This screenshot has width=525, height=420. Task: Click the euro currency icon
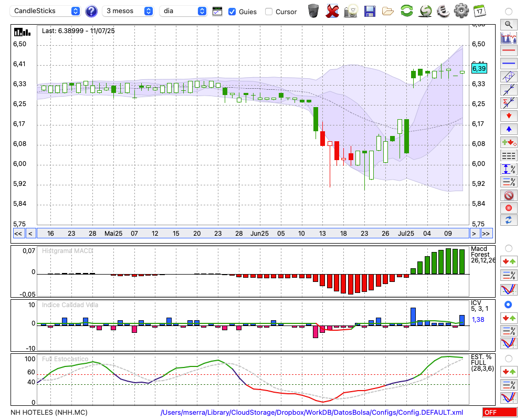[443, 11]
